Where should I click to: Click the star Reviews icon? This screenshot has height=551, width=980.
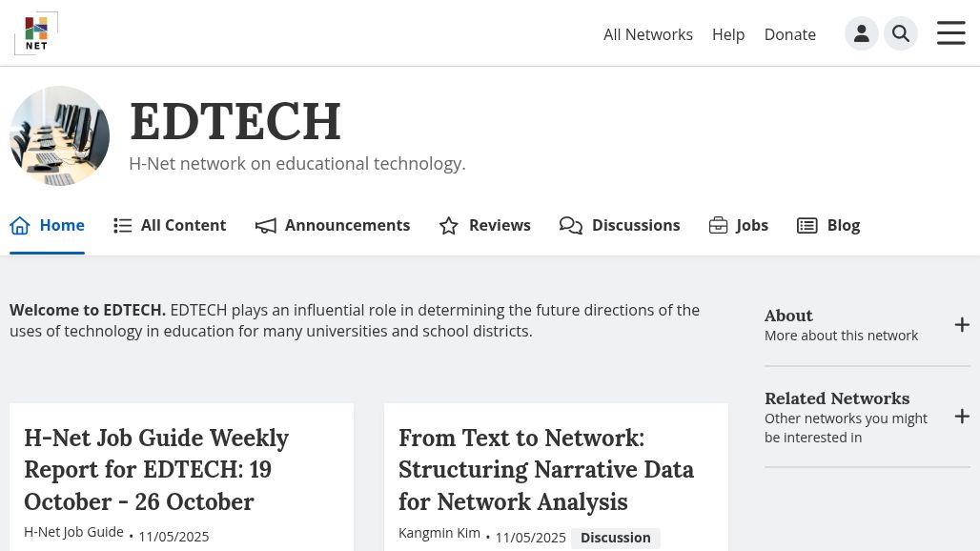[x=449, y=226]
